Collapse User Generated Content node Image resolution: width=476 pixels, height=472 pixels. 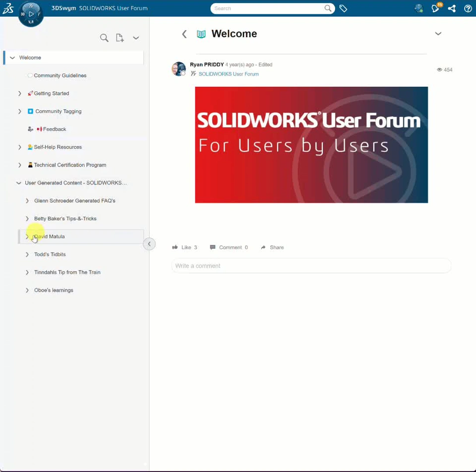click(18, 183)
